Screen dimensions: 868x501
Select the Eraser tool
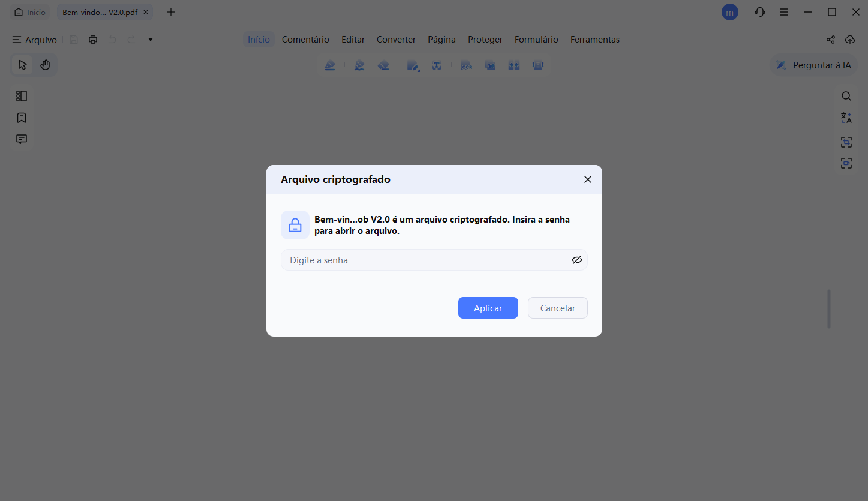[383, 65]
